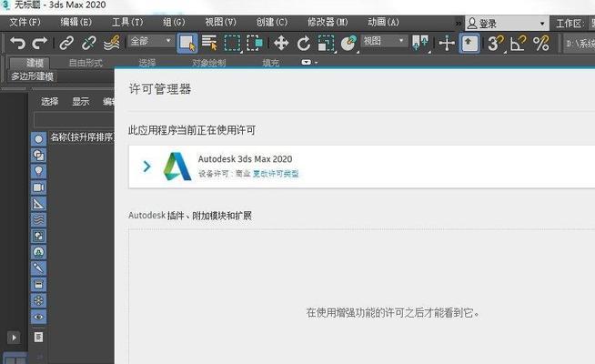This screenshot has width=595, height=364.
Task: Open Scene Explorer 选择 menu
Action: [x=50, y=101]
